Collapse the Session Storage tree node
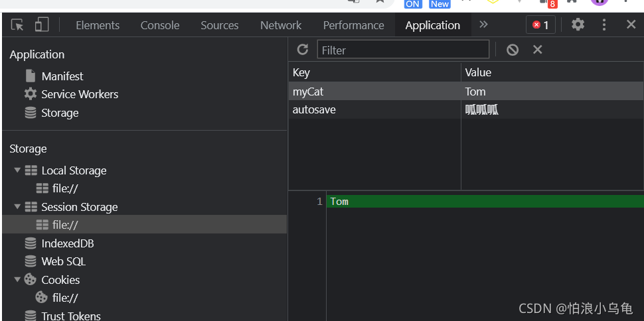 [x=17, y=206]
